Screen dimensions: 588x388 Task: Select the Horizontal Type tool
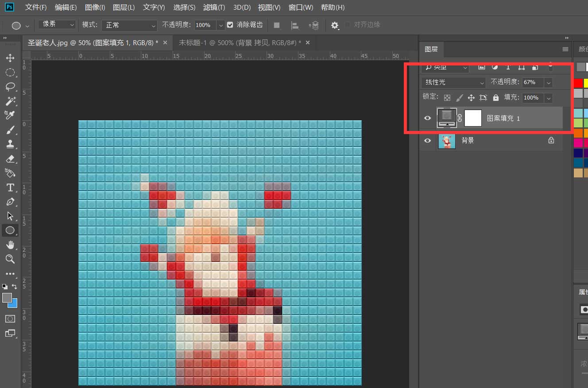[x=10, y=187]
